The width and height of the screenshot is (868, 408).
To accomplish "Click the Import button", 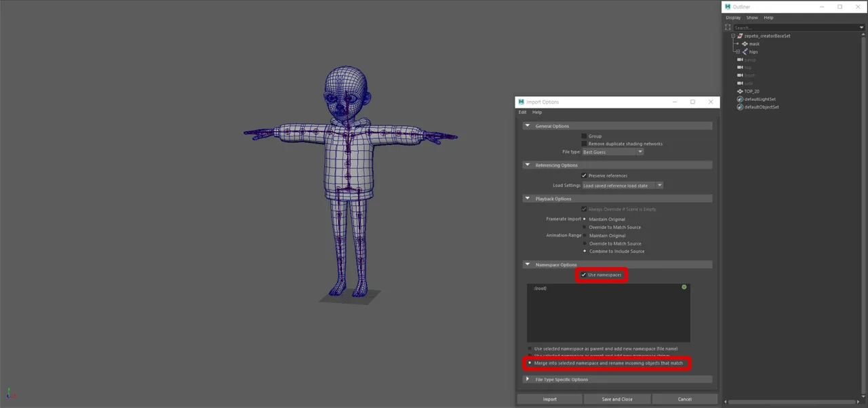I will coord(549,399).
